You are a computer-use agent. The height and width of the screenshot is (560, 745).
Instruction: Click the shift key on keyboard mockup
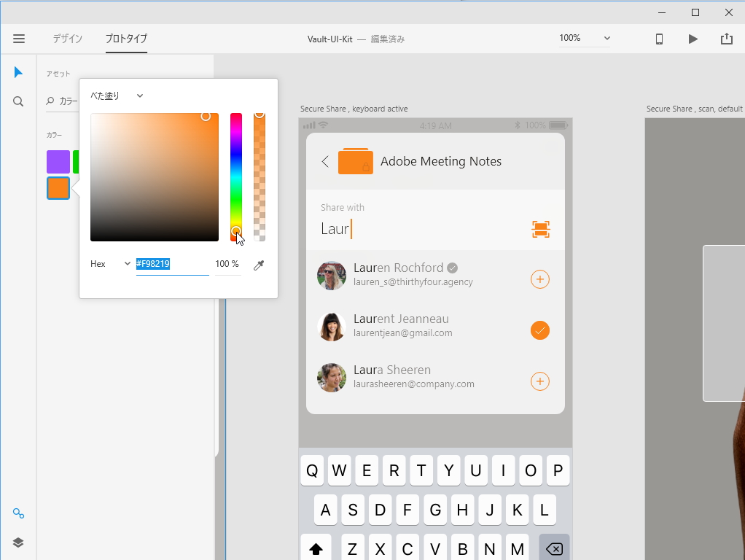coord(316,548)
